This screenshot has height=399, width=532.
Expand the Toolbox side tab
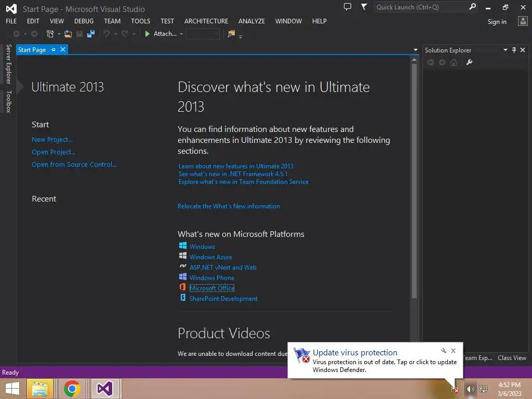[8, 101]
